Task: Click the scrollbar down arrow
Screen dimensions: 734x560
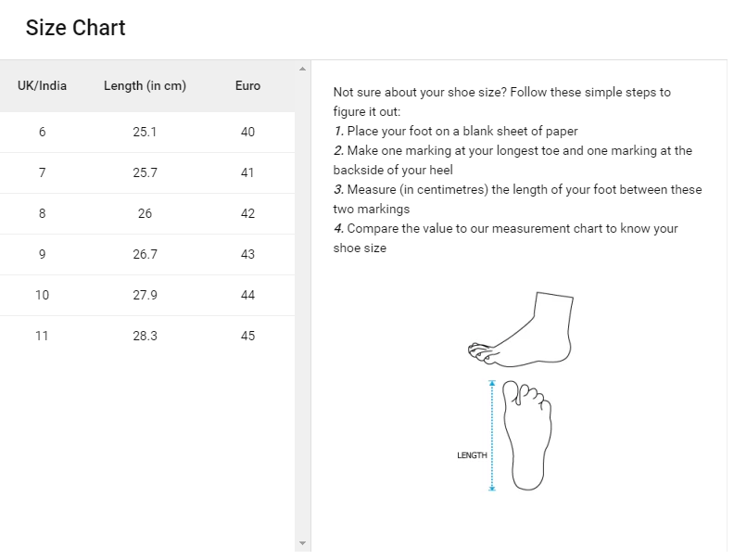Action: (302, 543)
